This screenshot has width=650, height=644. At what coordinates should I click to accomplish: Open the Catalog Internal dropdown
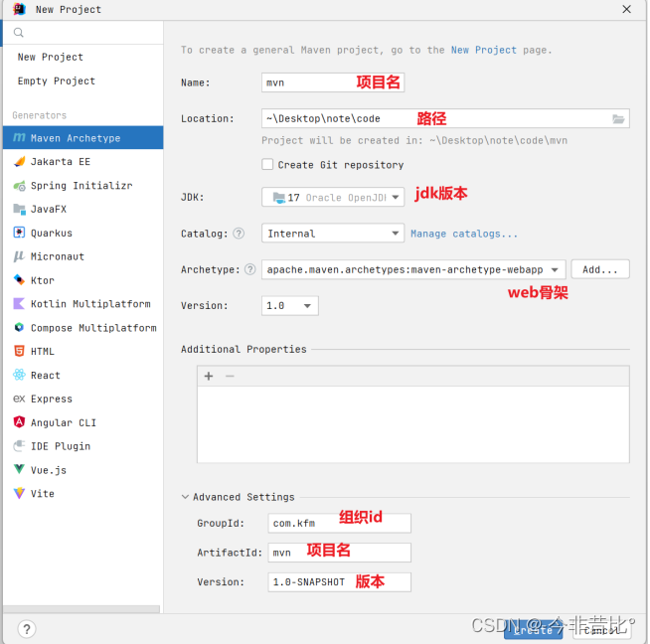point(333,233)
